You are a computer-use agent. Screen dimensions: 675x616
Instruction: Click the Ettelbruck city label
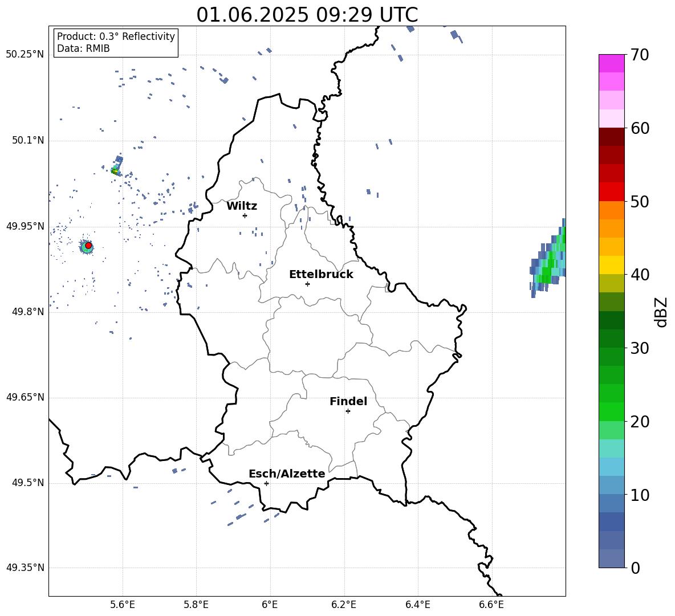click(321, 275)
